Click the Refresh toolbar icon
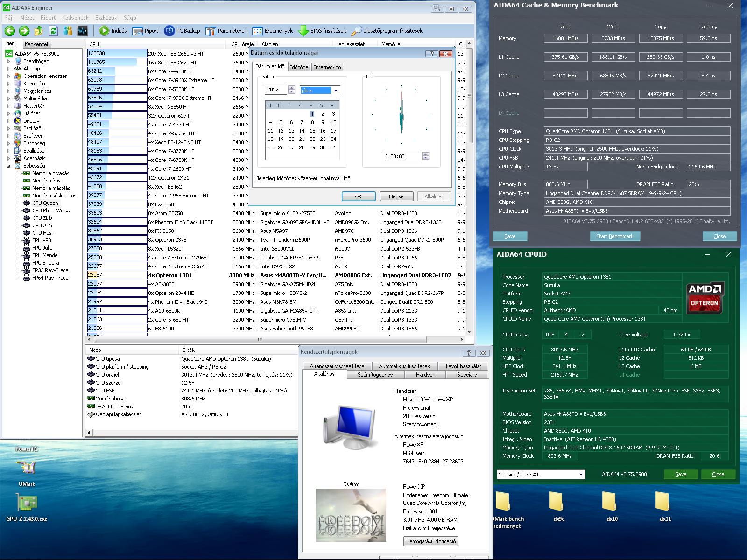 53,31
